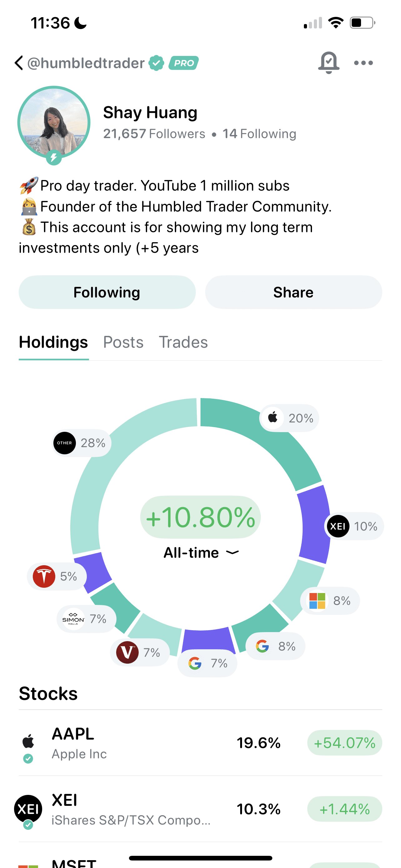Tap the Tesla 5% chart label

pyautogui.click(x=57, y=576)
